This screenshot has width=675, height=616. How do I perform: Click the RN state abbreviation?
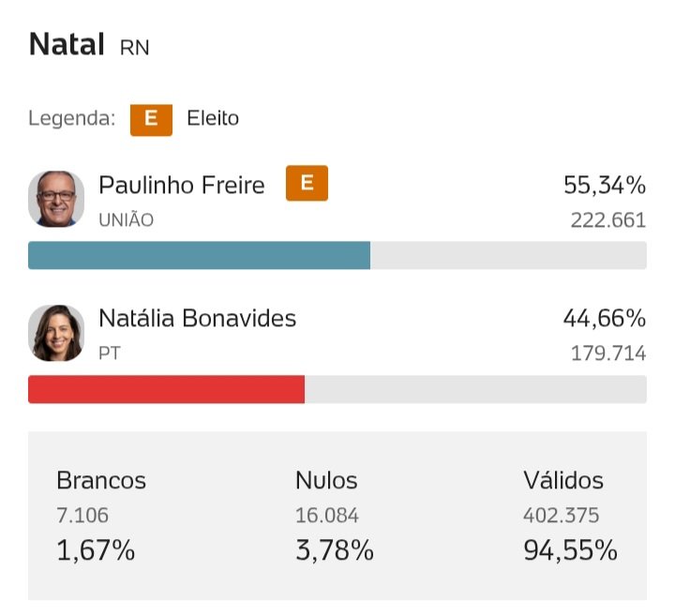pyautogui.click(x=135, y=48)
